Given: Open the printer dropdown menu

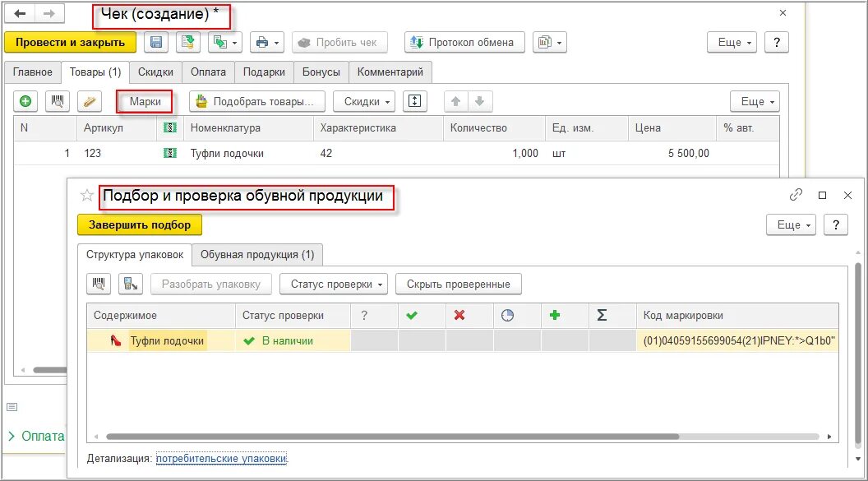Looking at the screenshot, I should click(x=267, y=42).
